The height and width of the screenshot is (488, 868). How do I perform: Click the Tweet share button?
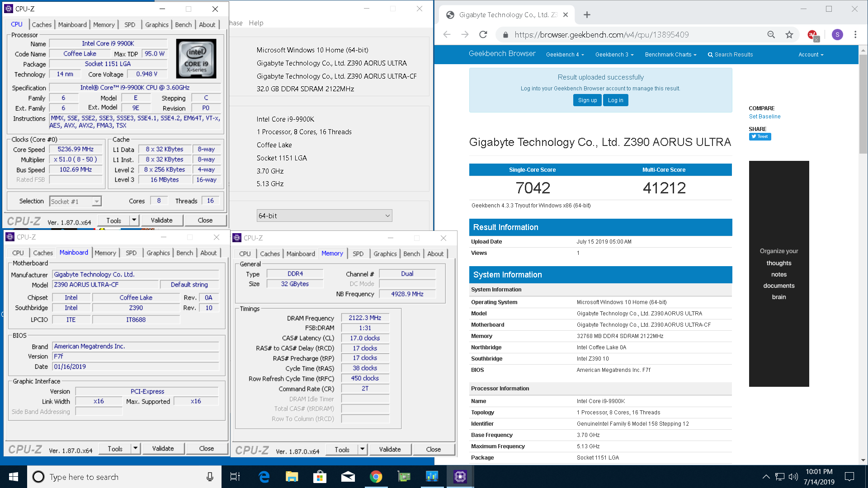point(760,136)
